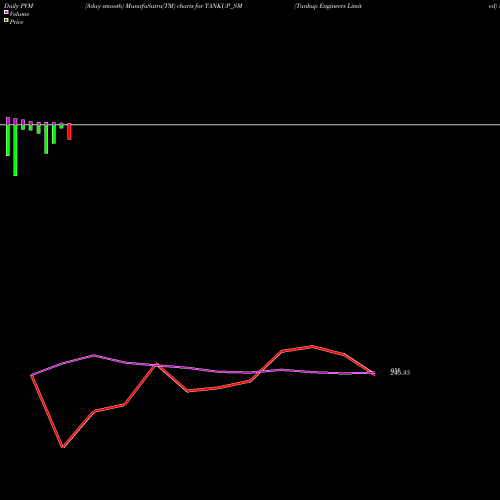Viewport: 500px width, 500px height.
Task: Click the "Daily PVM" chart title
Action: (x=19, y=6)
